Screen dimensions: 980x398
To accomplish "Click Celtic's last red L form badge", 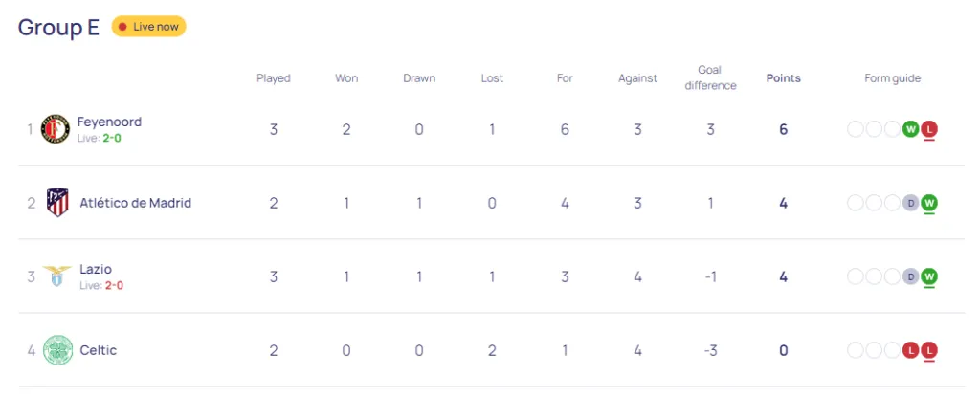I will [x=928, y=350].
